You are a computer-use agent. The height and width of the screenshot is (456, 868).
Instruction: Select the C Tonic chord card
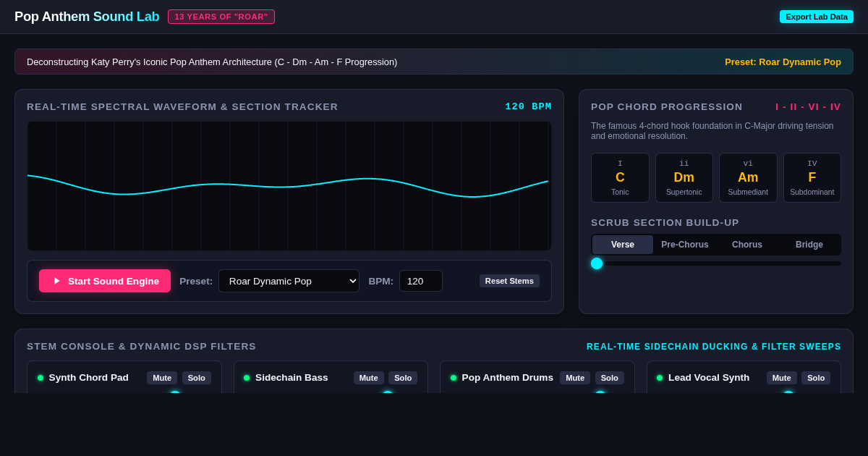[620, 177]
